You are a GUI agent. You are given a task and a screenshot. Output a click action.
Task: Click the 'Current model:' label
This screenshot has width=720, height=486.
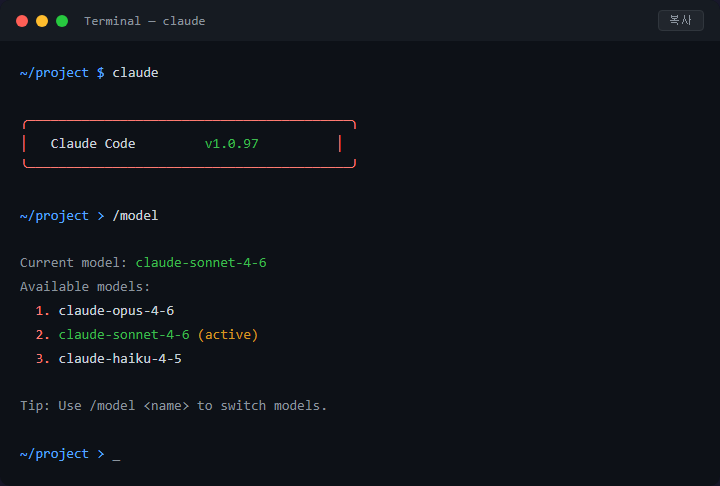[73, 263]
